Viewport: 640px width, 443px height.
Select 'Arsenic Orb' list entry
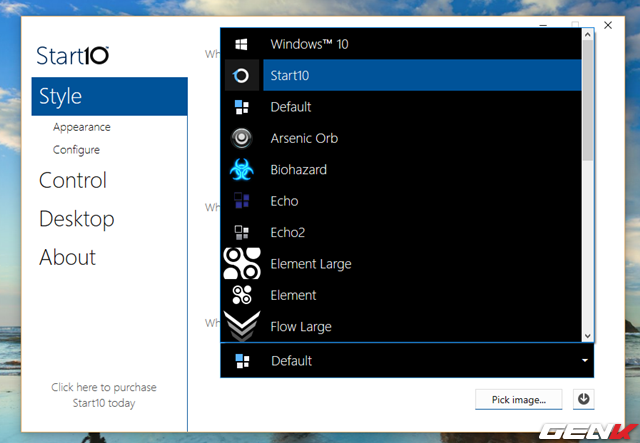(x=304, y=138)
